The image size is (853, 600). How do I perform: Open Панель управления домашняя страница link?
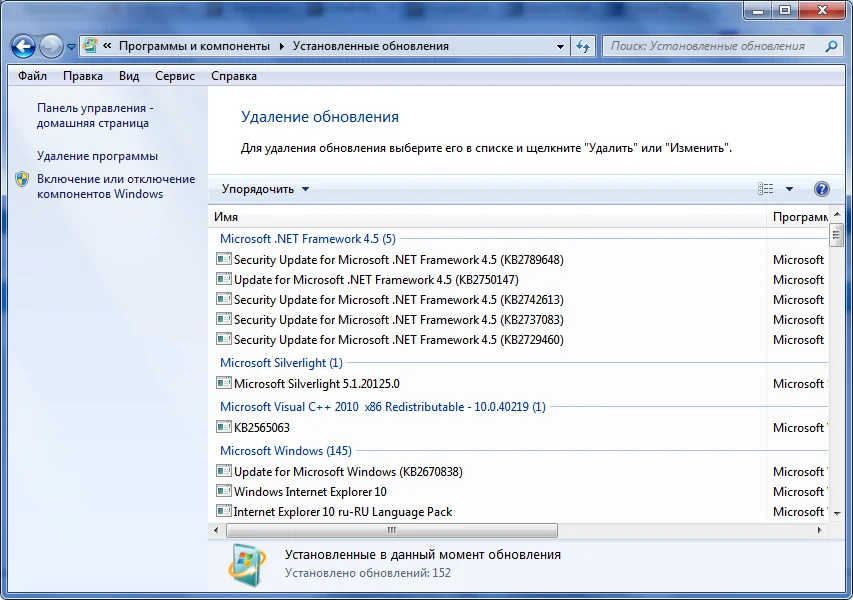click(95, 115)
